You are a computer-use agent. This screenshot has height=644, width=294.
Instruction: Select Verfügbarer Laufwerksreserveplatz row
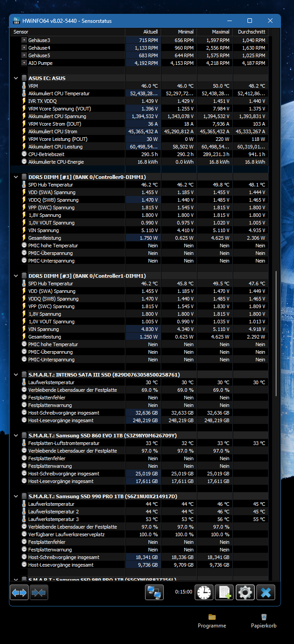pyautogui.click(x=139, y=534)
